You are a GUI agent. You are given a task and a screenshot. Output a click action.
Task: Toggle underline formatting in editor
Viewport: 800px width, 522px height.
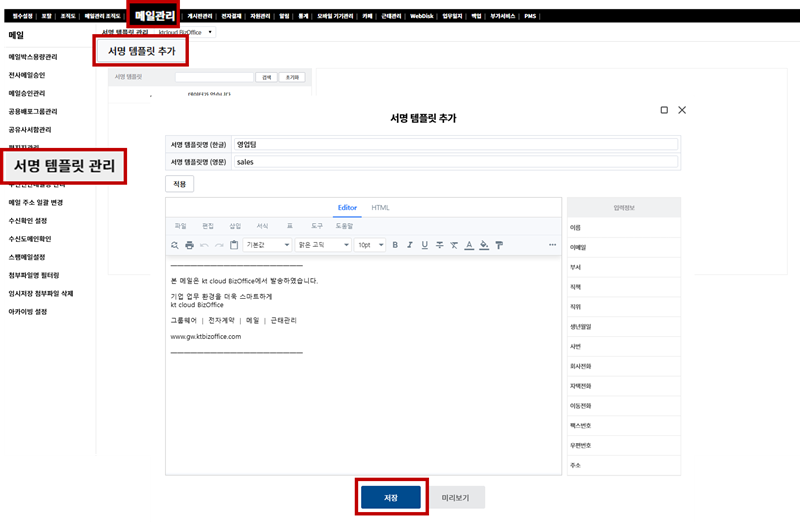(424, 245)
